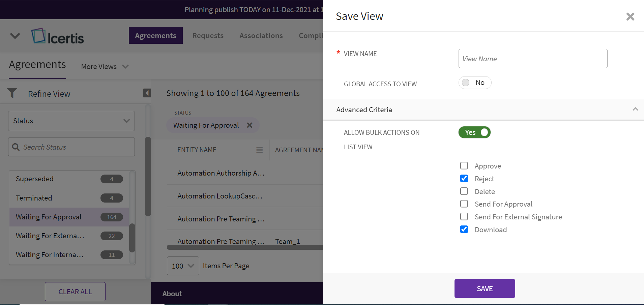Change the 100 items per page dropdown

pos(183,266)
